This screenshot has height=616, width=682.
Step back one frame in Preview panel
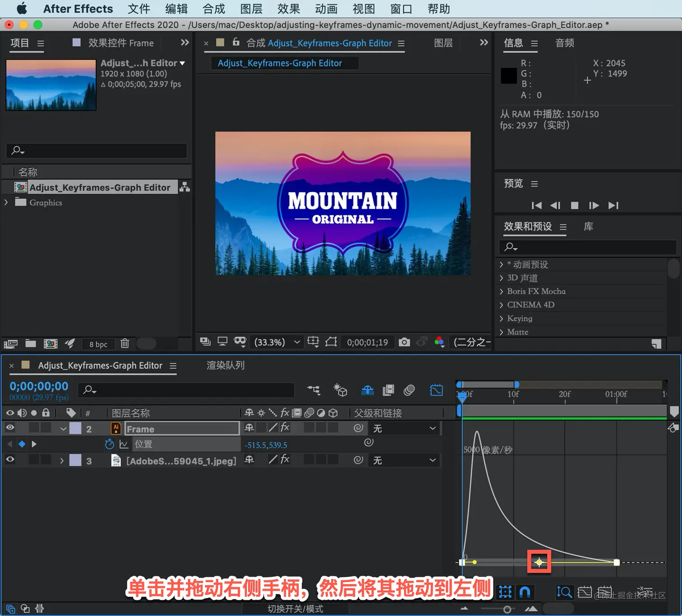coord(555,205)
